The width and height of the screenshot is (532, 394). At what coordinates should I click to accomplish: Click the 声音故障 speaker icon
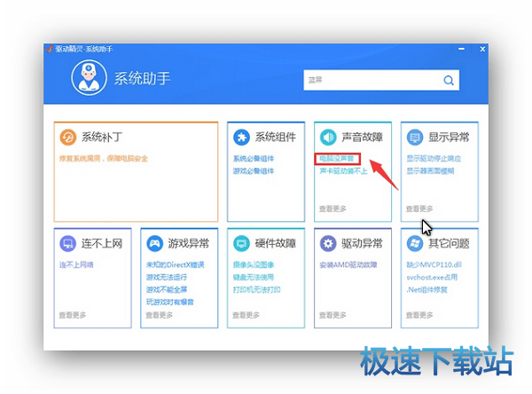click(328, 138)
